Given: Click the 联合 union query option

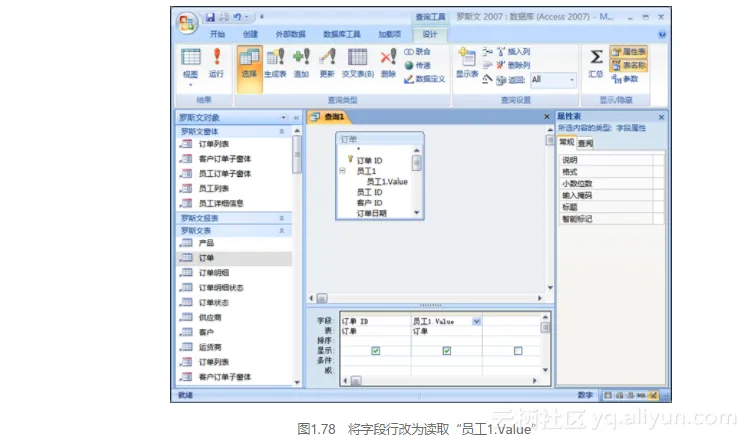Looking at the screenshot, I should (417, 52).
